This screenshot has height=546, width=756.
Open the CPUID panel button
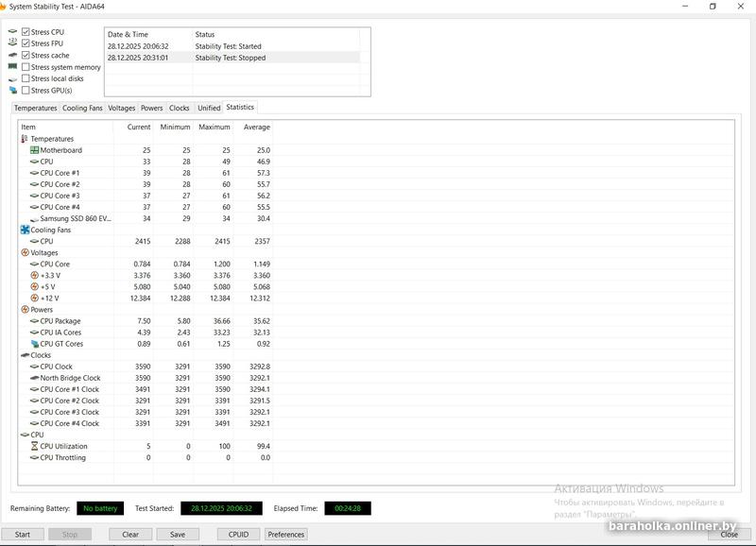point(239,535)
